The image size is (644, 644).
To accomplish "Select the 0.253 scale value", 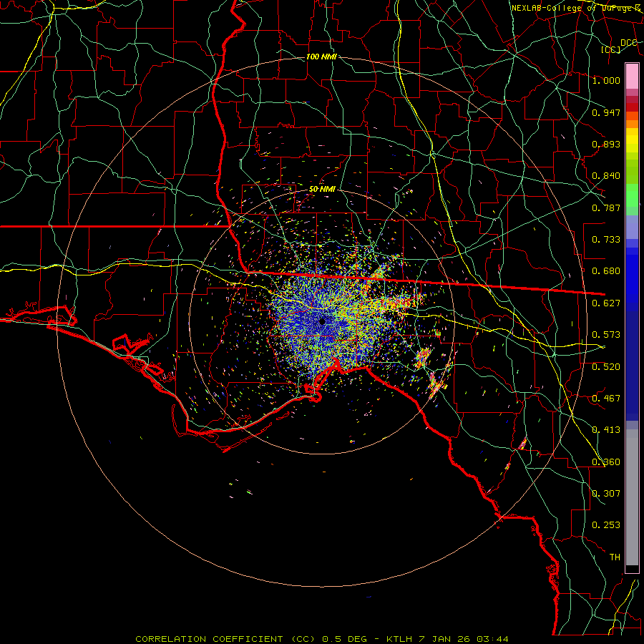I will pyautogui.click(x=606, y=525).
